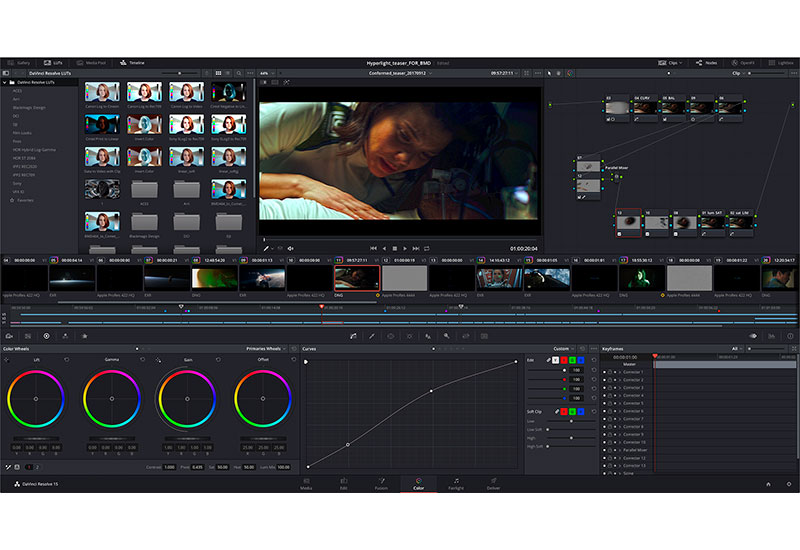Open the project home button

tap(768, 484)
